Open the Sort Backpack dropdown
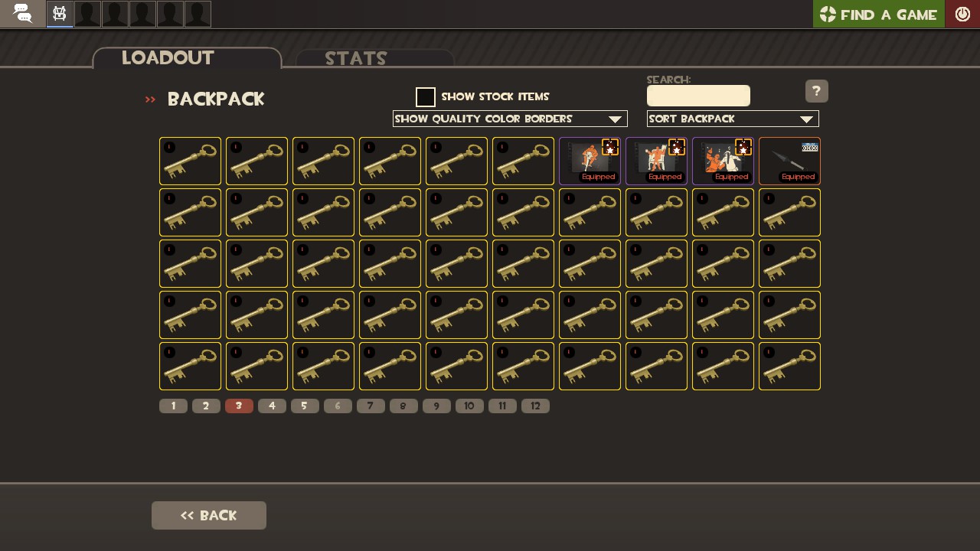Screen dimensions: 980x551 point(733,119)
